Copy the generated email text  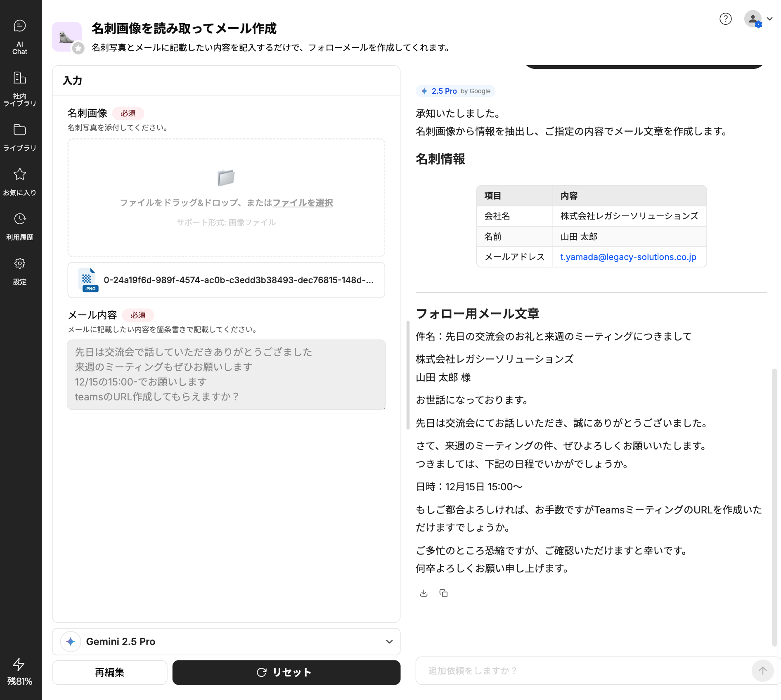tap(443, 593)
